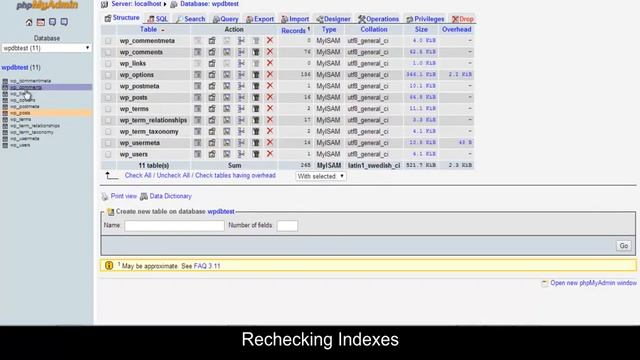Click the Go button
The height and width of the screenshot is (360, 640).
coord(624,246)
